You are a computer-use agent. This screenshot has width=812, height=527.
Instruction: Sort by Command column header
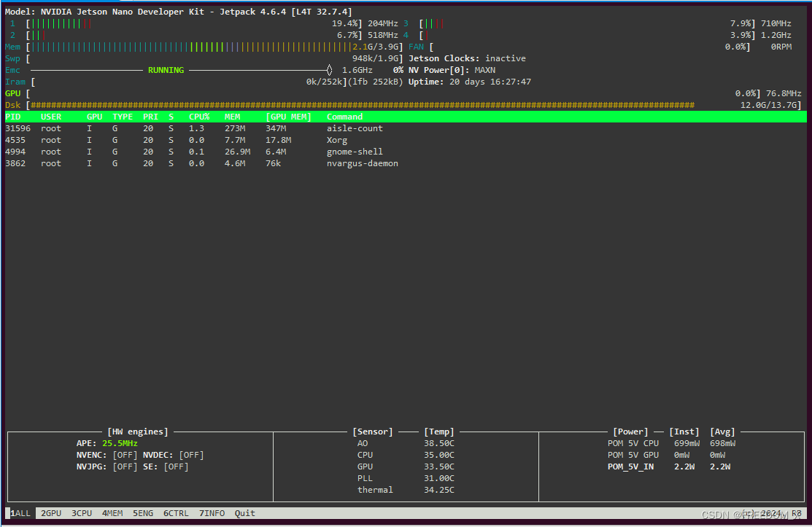coord(344,117)
